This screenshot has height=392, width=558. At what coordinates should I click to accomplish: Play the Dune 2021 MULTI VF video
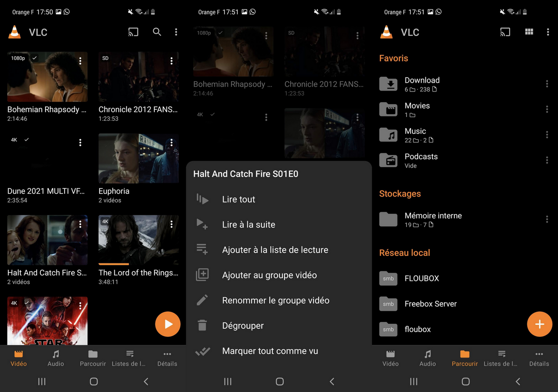pyautogui.click(x=47, y=169)
